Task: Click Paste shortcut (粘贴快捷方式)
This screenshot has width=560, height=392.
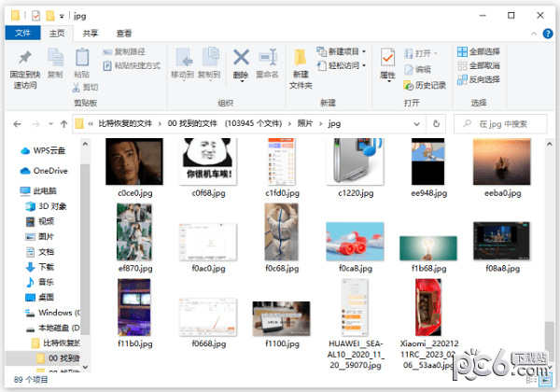Action: point(132,65)
